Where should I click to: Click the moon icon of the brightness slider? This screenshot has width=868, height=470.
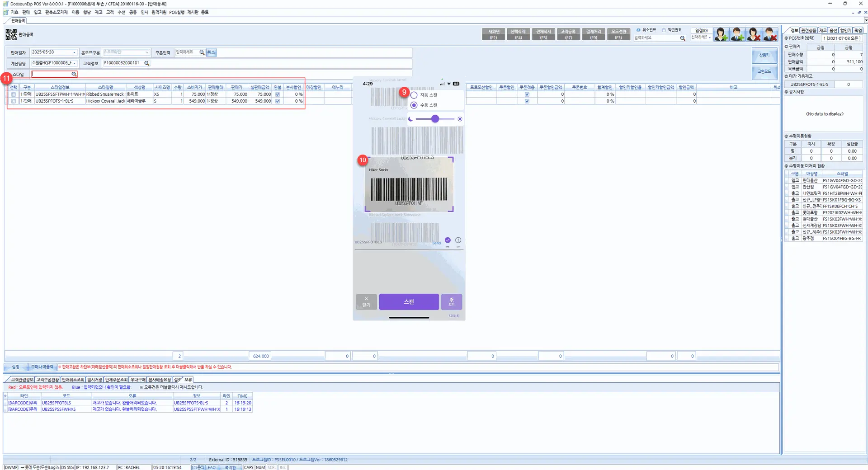(410, 119)
